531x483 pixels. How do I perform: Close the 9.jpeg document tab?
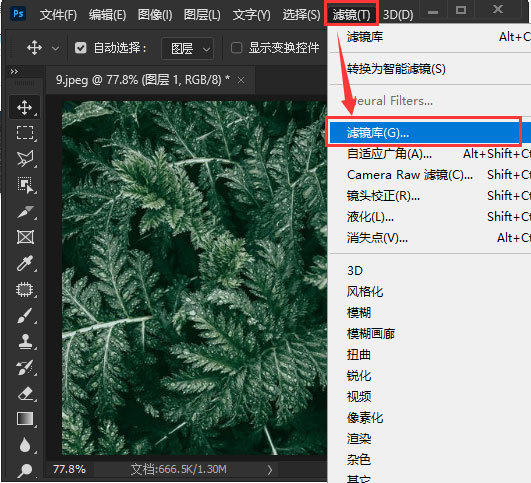click(x=241, y=81)
